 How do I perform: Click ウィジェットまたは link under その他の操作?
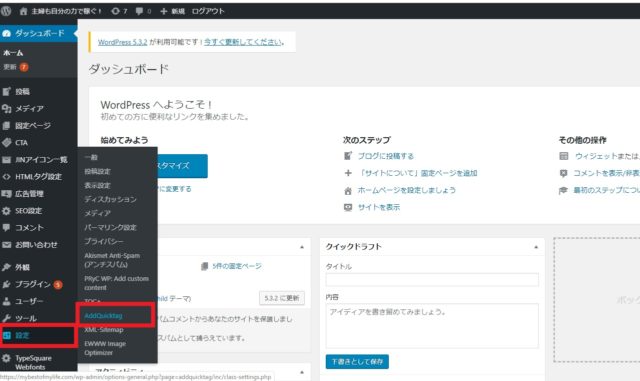[607, 156]
